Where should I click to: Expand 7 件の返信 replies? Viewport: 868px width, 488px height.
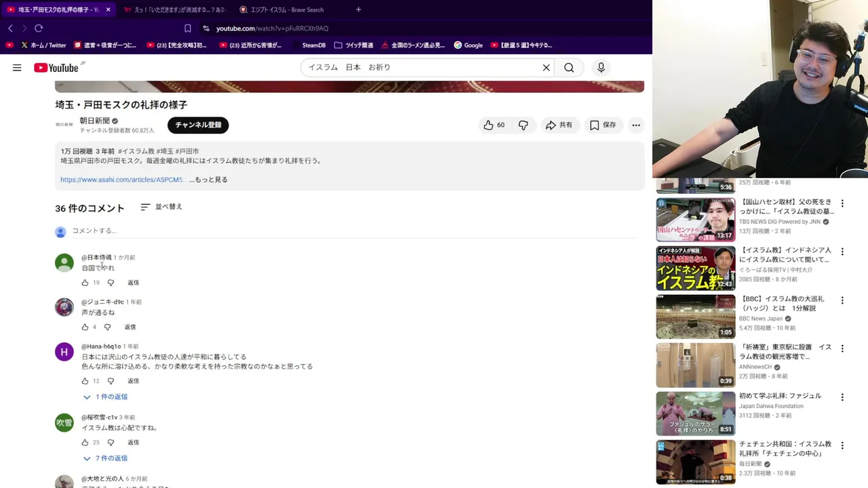tap(105, 459)
